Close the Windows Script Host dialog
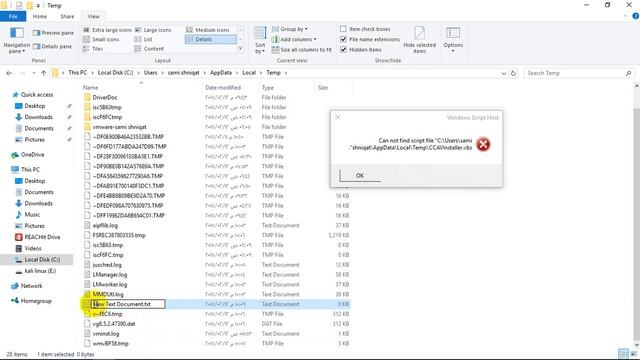Screen dimensions: 640x360 [x=338, y=117]
